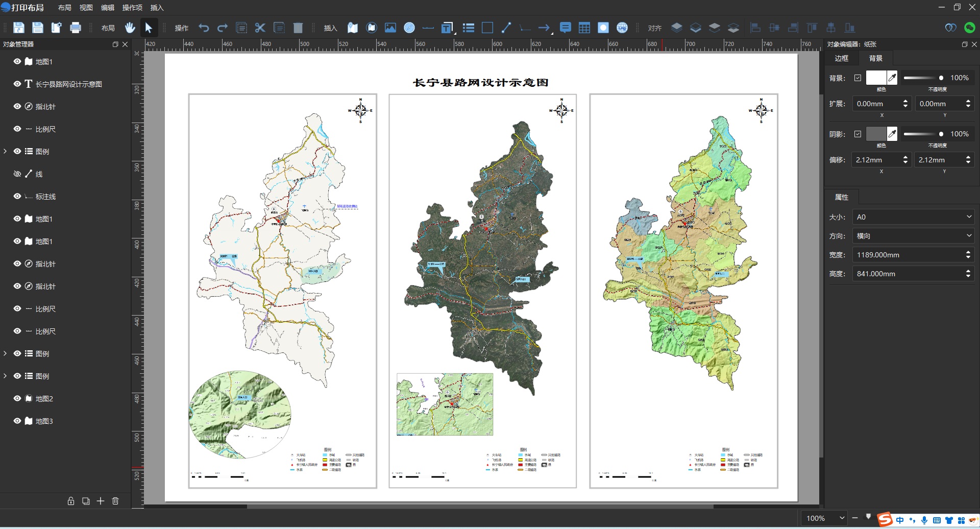Viewport: 980px width, 529px height.
Task: Open the 视图 menu
Action: pos(86,8)
